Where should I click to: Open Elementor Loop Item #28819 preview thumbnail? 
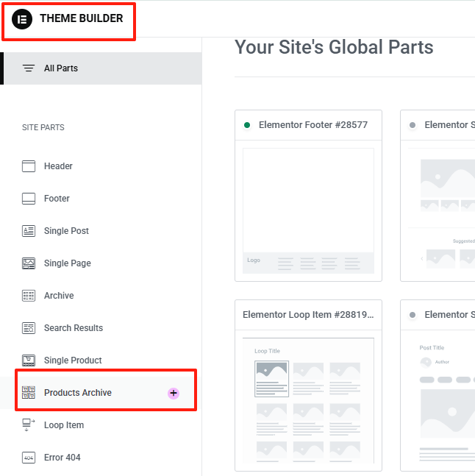tap(308, 401)
